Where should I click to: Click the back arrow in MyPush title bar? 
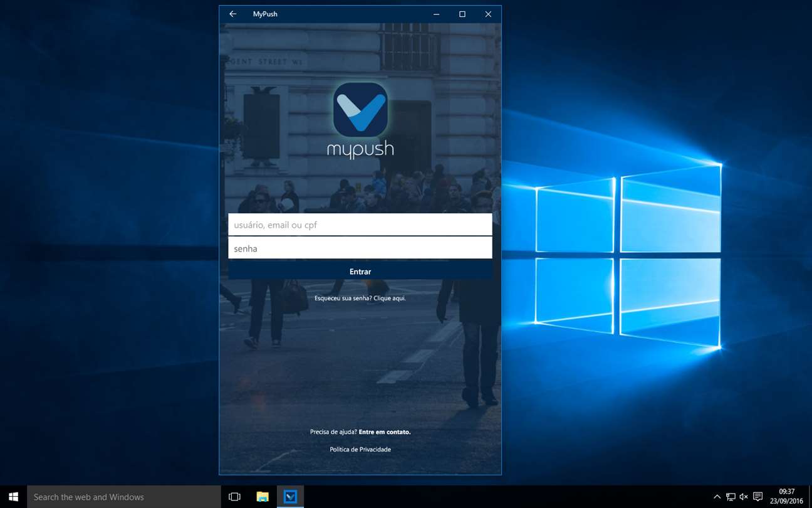232,14
